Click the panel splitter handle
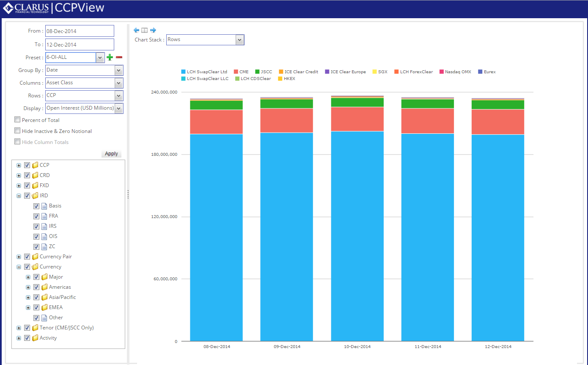 pos(128,194)
